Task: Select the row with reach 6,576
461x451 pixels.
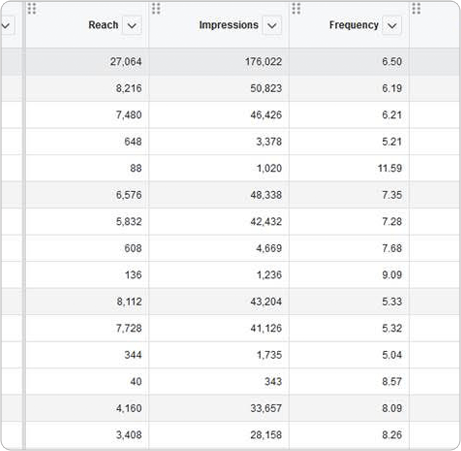Action: click(x=230, y=195)
